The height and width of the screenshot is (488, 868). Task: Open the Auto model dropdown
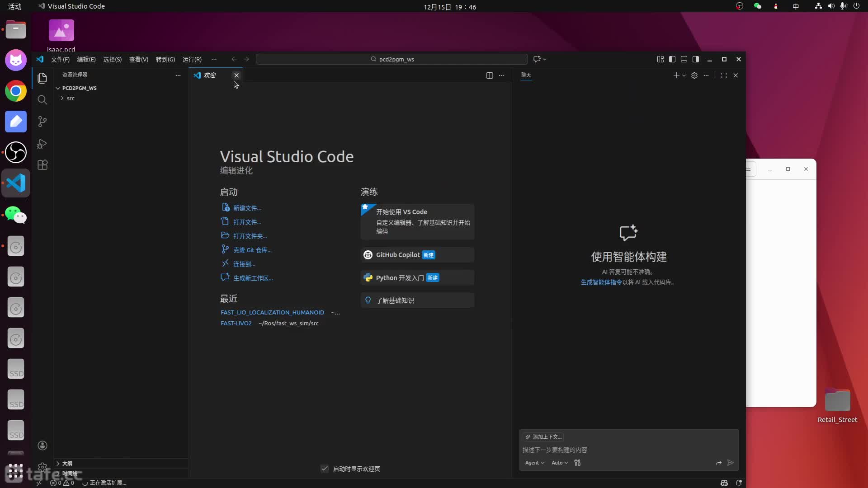559,463
